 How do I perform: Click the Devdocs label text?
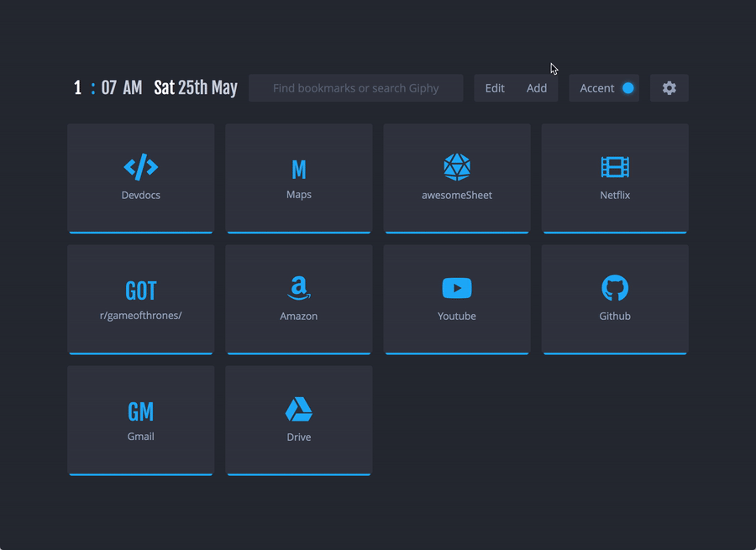[141, 195]
